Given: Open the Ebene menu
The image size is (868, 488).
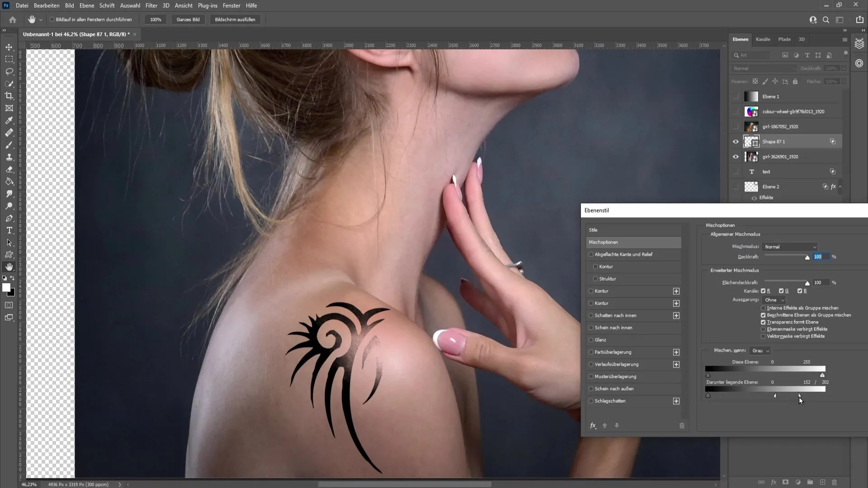Looking at the screenshot, I should (x=87, y=5).
